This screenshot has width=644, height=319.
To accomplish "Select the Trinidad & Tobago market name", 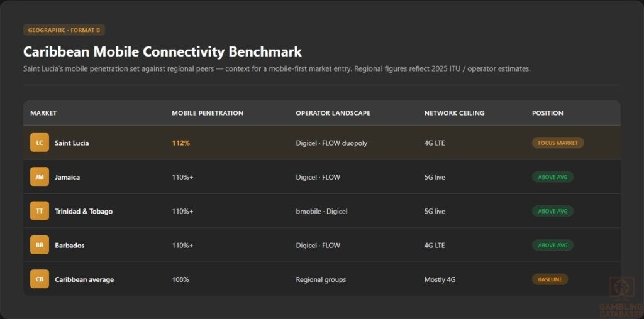I will coord(84,211).
